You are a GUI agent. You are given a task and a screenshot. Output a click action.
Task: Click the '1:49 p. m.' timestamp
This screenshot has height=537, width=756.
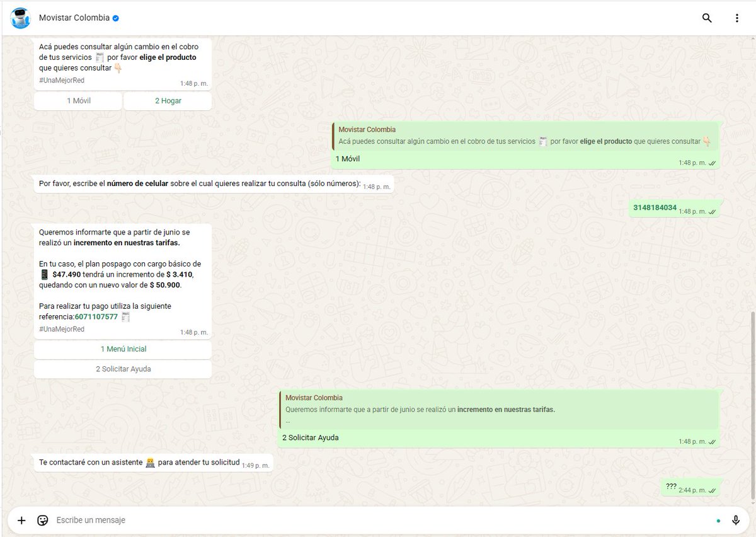coord(255,466)
